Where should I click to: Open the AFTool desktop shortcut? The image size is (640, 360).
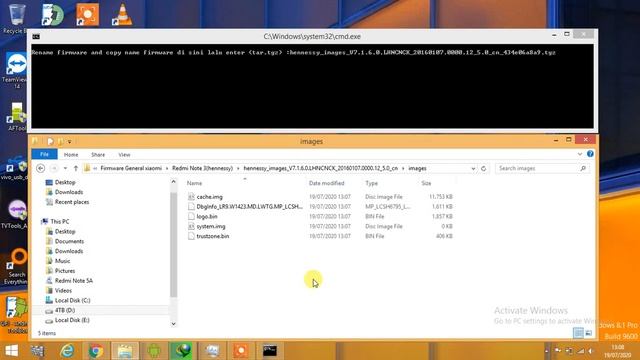16,116
